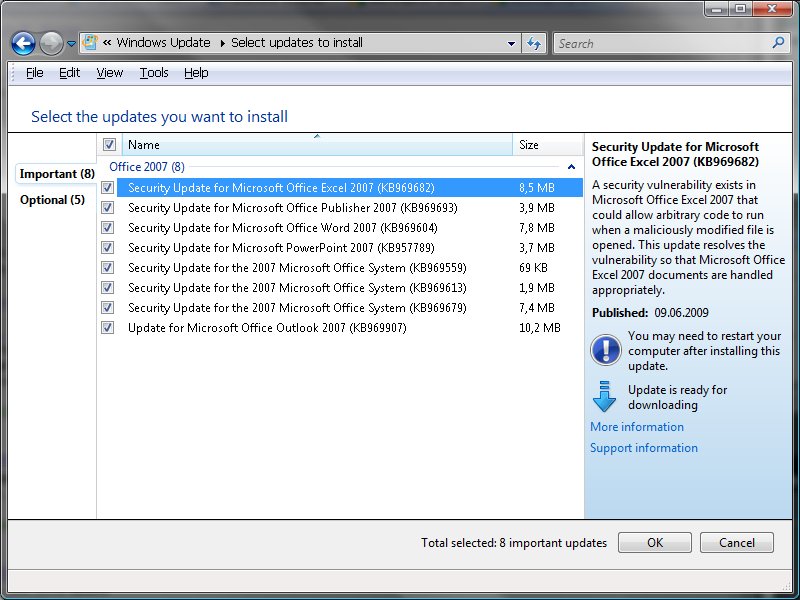Open the Tools menu
This screenshot has height=600, width=800.
click(x=154, y=73)
